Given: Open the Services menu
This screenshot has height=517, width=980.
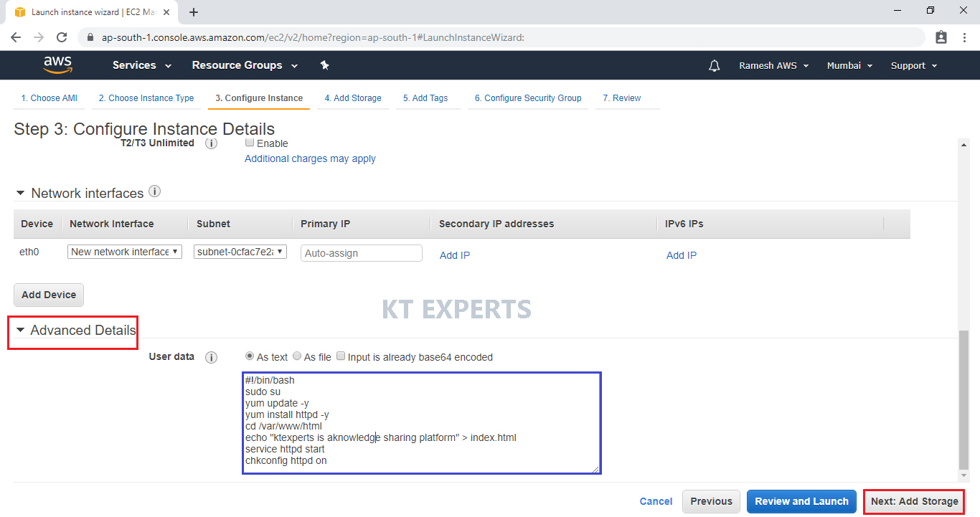Looking at the screenshot, I should pyautogui.click(x=141, y=65).
